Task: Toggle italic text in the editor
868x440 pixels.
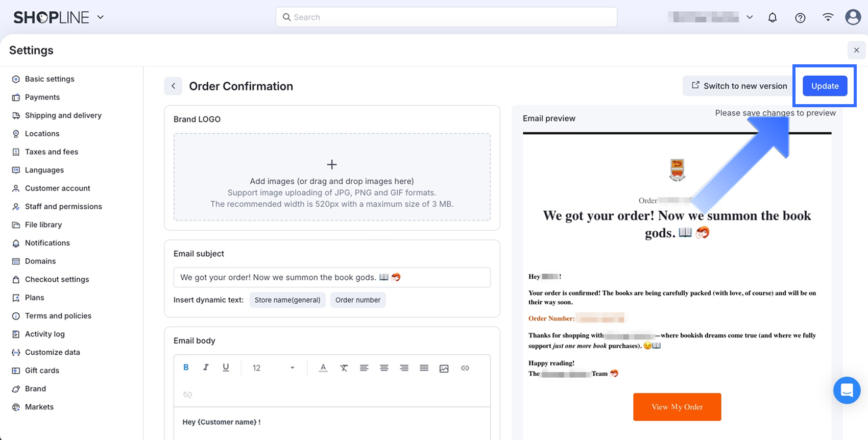Action: coord(206,368)
